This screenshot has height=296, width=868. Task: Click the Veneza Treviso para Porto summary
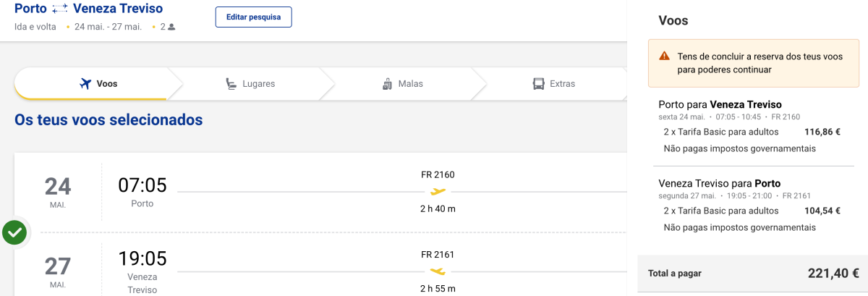(x=719, y=183)
